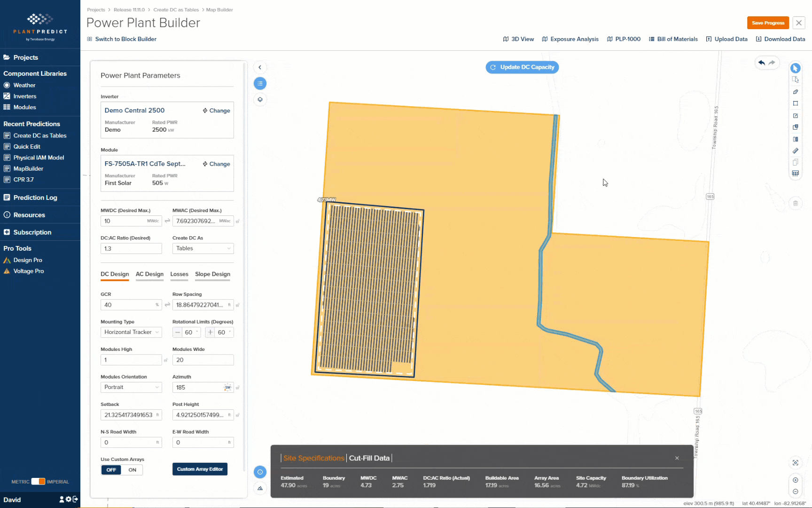Open the Create DC As dropdown
Image resolution: width=812 pixels, height=508 pixels.
click(203, 248)
